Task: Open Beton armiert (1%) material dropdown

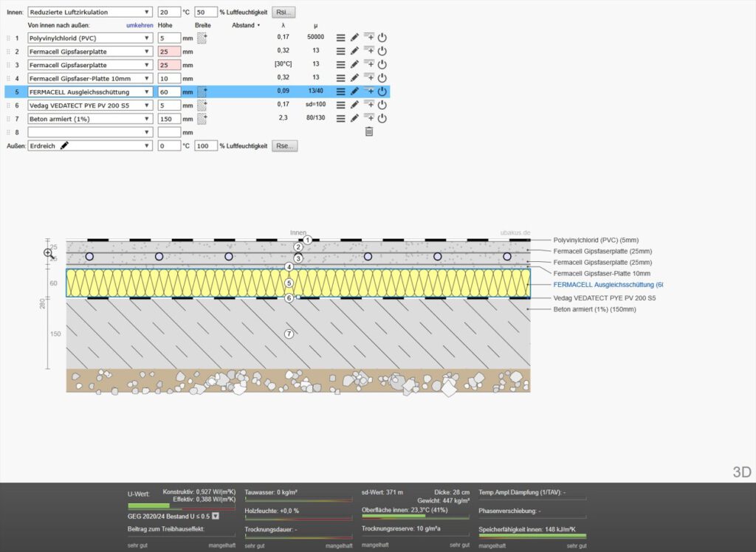Action: [90, 119]
